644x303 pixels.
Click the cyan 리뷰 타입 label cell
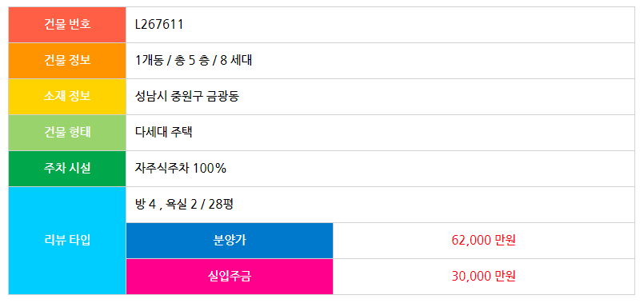tap(67, 241)
